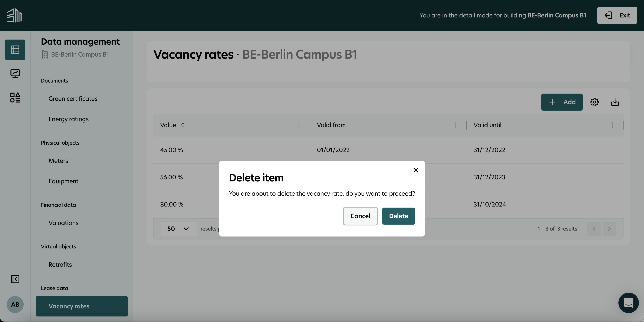Select Valuations from Financial data
644x322 pixels.
[x=63, y=223]
